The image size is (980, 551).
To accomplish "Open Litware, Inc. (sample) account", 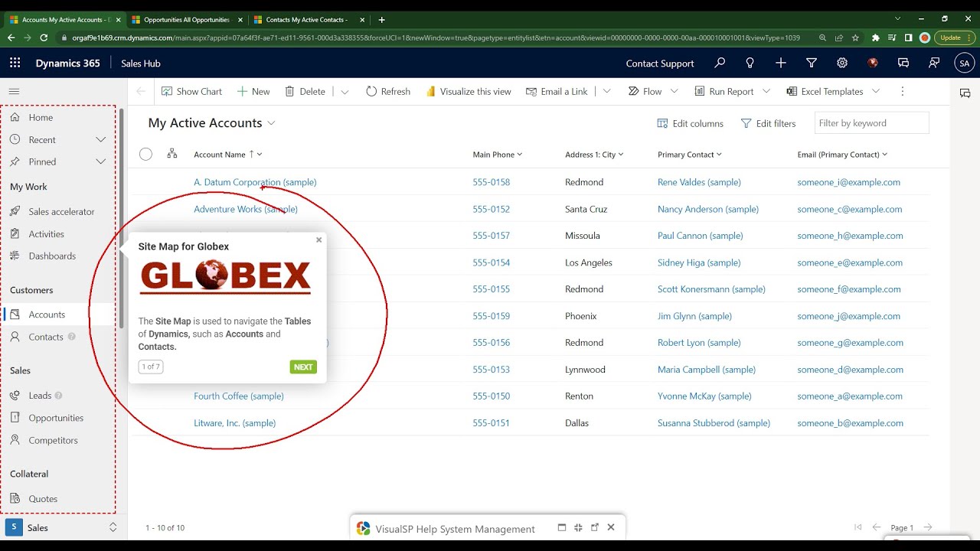I will 234,422.
